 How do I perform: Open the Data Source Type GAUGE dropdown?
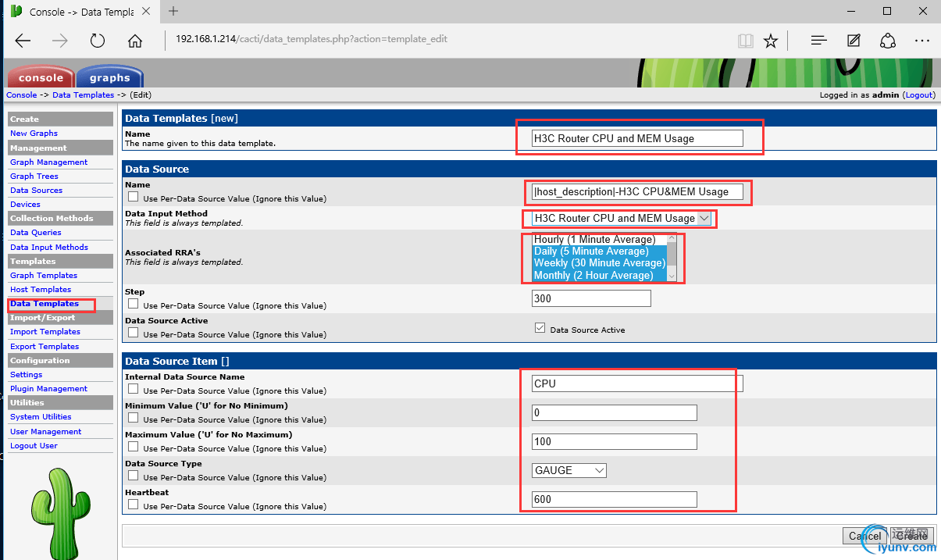pyautogui.click(x=569, y=470)
